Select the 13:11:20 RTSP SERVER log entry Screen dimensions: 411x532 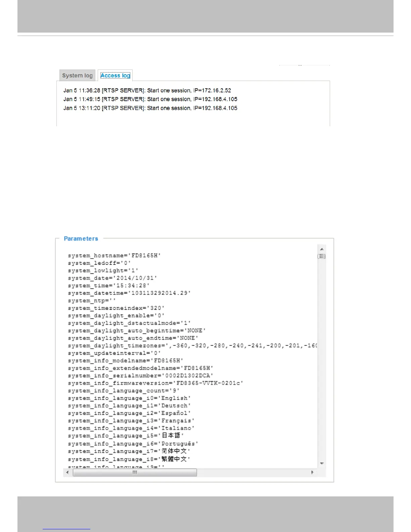(150, 108)
